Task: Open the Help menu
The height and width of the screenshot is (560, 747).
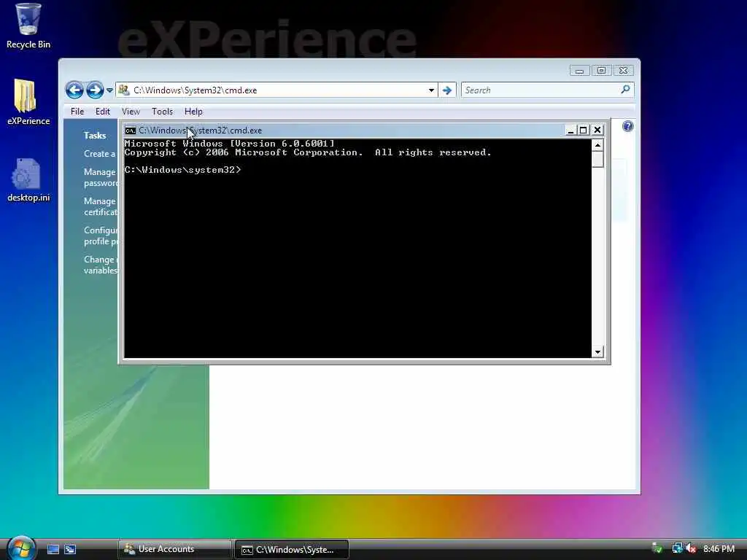Action: click(x=193, y=112)
